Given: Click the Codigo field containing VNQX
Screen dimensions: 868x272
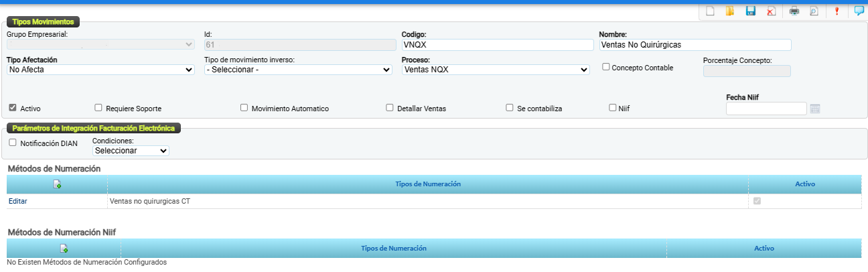Looking at the screenshot, I should click(x=497, y=45).
